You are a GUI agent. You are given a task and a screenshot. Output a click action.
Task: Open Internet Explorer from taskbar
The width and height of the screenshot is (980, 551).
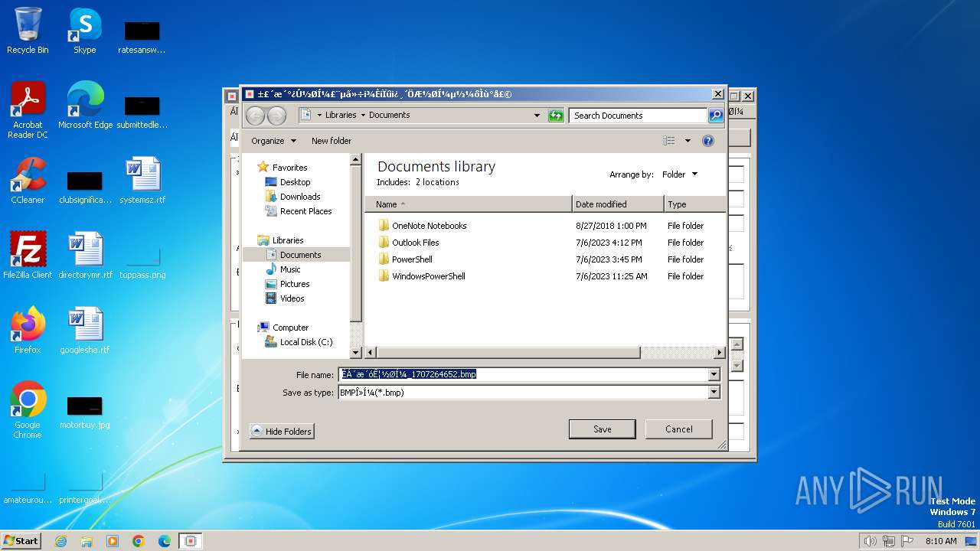pos(60,541)
